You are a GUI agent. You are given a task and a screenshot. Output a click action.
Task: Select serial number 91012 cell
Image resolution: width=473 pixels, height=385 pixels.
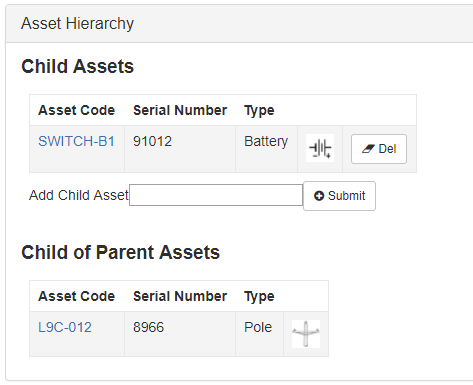coord(180,149)
